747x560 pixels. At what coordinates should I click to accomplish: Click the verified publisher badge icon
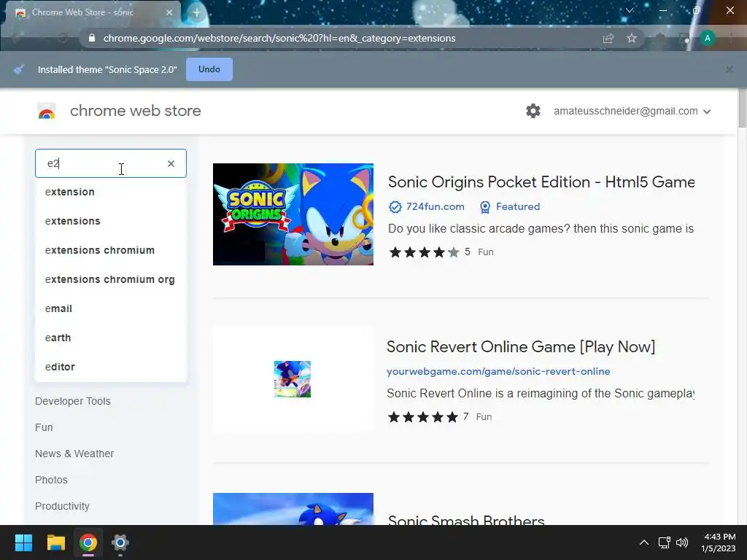(395, 206)
